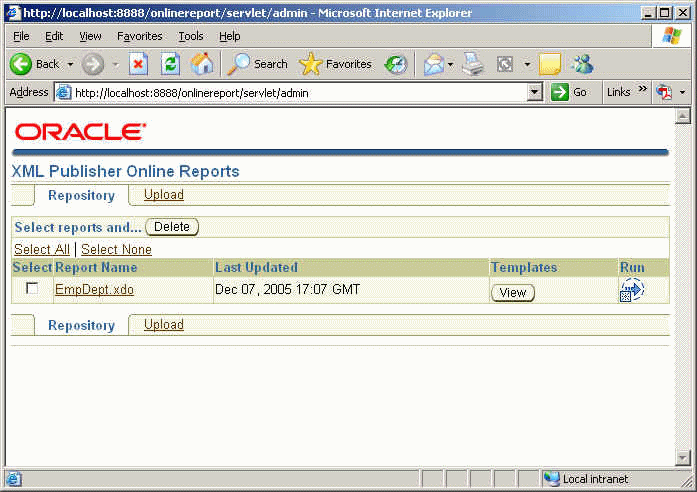Viewport: 697px width, 492px height.
Task: Open the Edit tool dropdown arrow
Action: tap(527, 65)
